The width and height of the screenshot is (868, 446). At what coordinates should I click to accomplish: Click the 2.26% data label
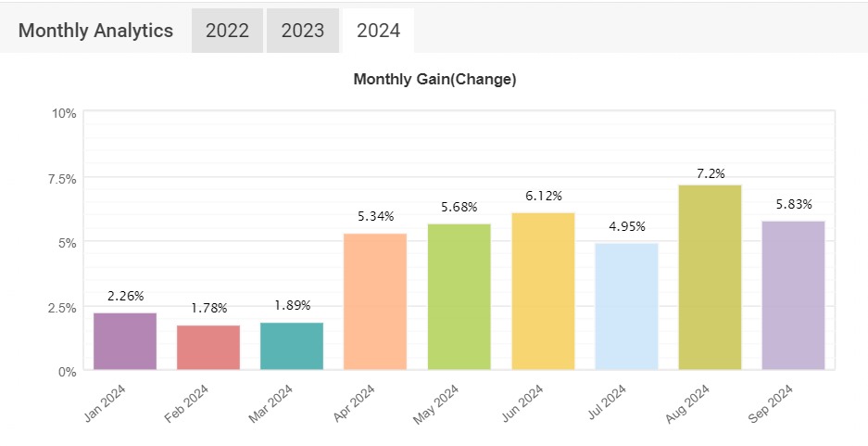click(x=125, y=296)
